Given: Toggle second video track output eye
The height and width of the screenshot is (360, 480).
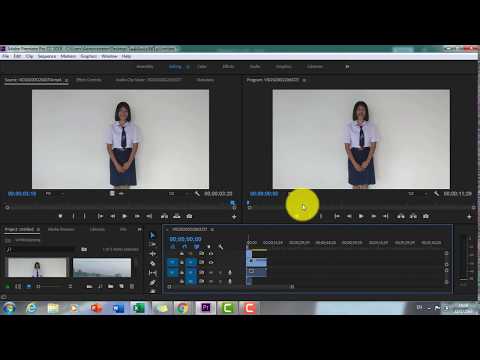Looking at the screenshot, I should coord(211,263).
